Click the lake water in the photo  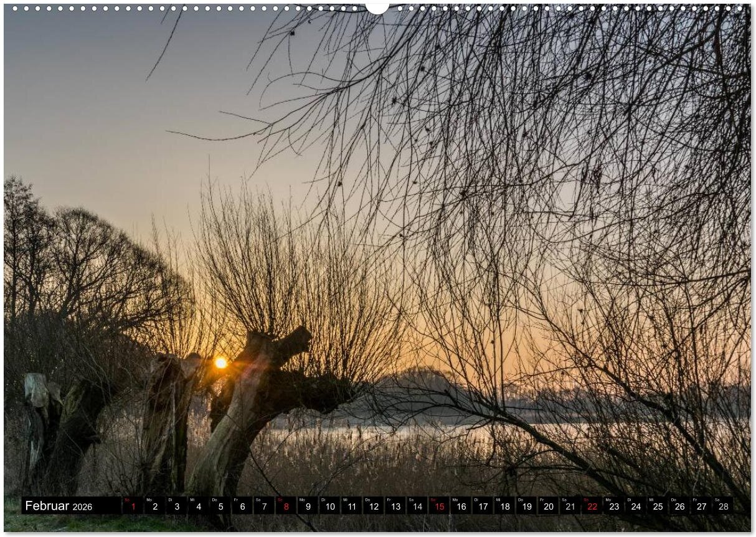[x=399, y=431]
